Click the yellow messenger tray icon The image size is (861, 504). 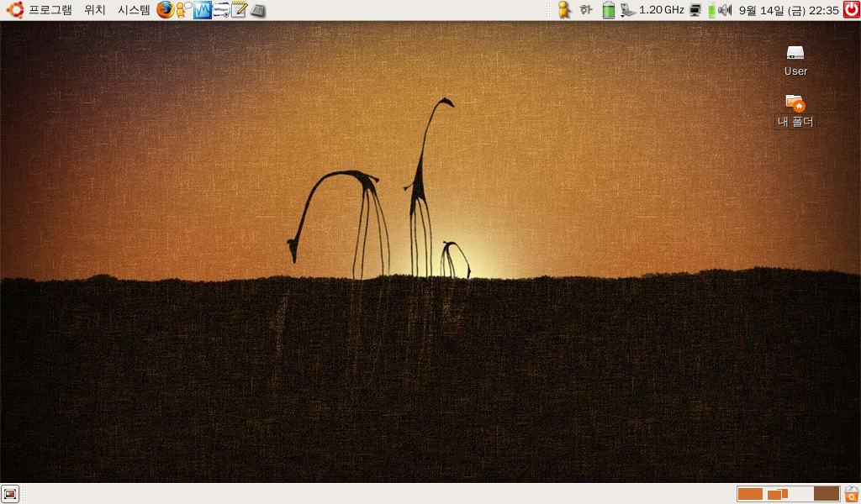(564, 10)
